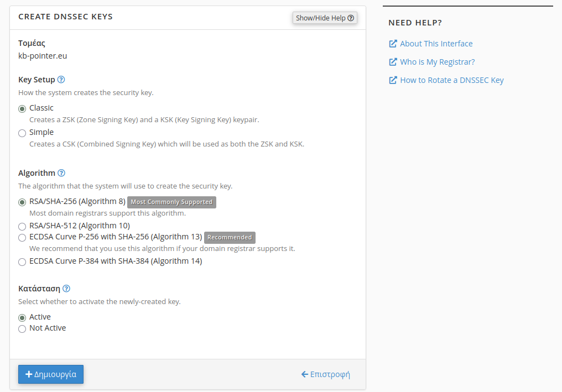
Task: Pick ECDSA Curve P-256 (Algorithm 13)
Action: pos(22,238)
